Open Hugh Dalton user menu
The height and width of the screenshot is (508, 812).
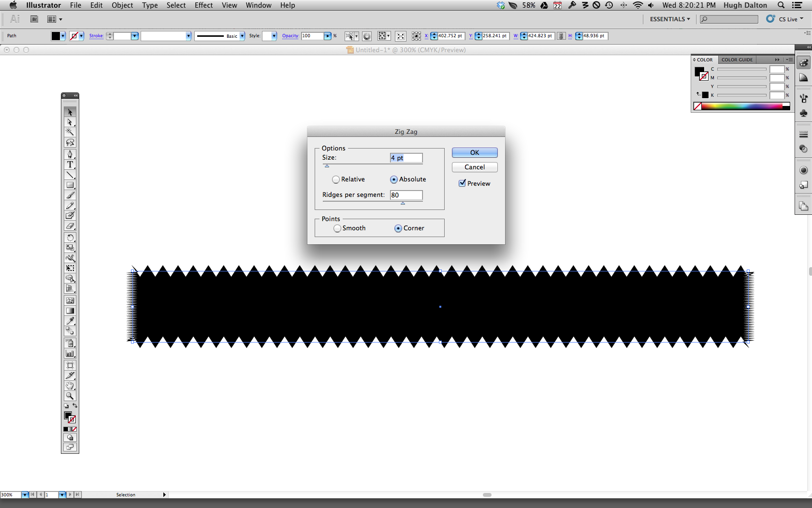[x=745, y=5]
